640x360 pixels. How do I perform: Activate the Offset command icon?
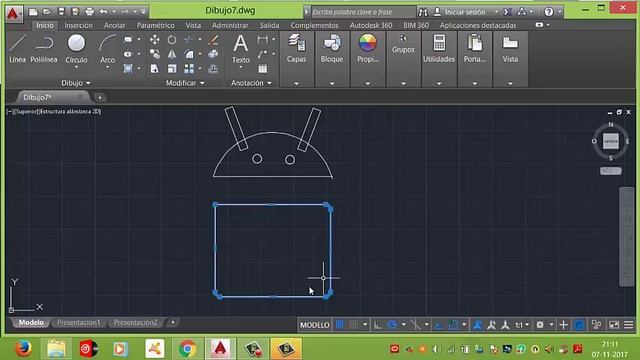(213, 69)
